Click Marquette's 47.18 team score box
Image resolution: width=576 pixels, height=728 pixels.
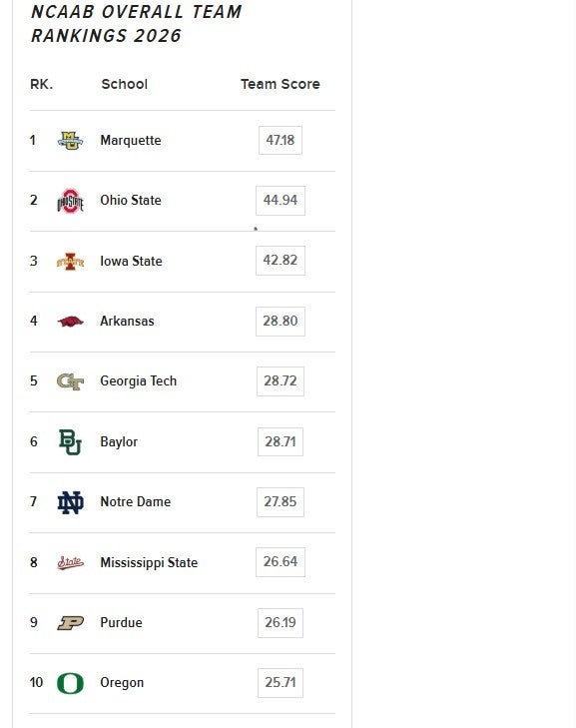281,140
